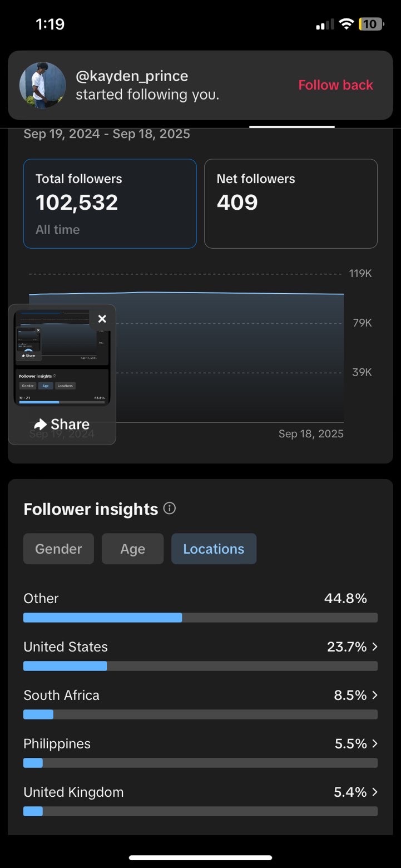Expand Philippines location details chevron
This screenshot has height=868, width=401.
tap(375, 743)
